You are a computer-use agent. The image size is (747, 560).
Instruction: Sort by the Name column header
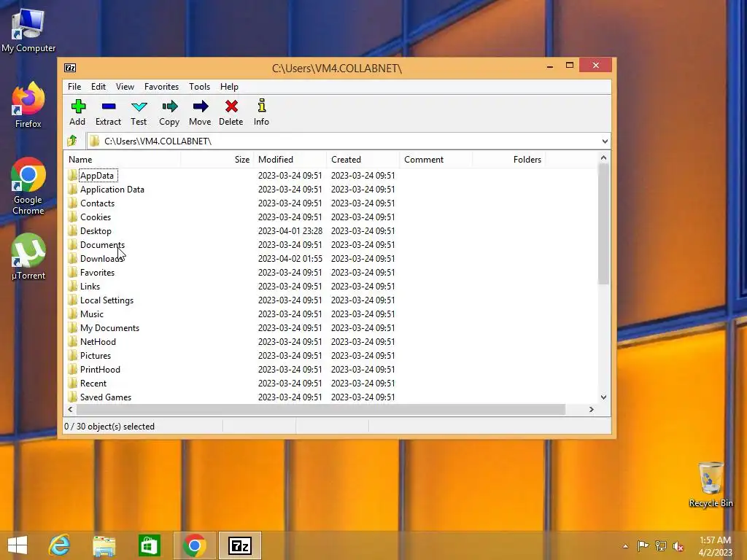click(x=122, y=160)
